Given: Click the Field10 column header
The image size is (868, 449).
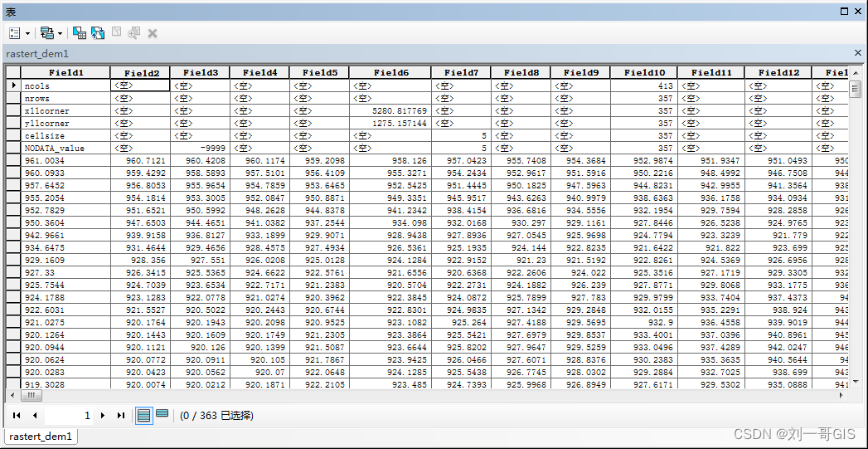Looking at the screenshot, I should (x=644, y=72).
